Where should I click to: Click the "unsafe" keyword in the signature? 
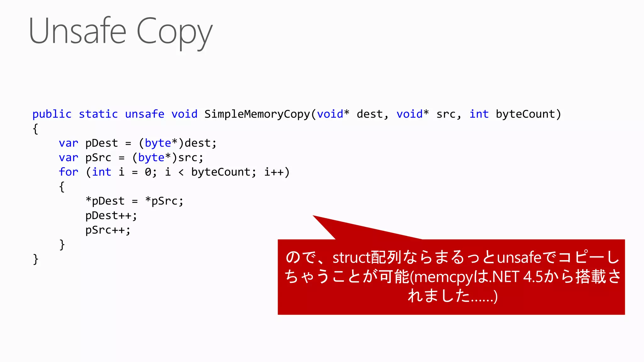pos(145,114)
